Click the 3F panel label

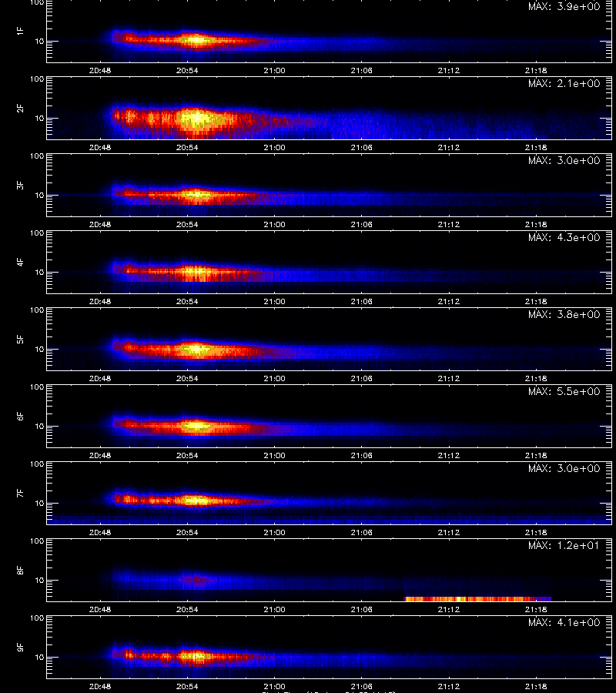(20, 185)
